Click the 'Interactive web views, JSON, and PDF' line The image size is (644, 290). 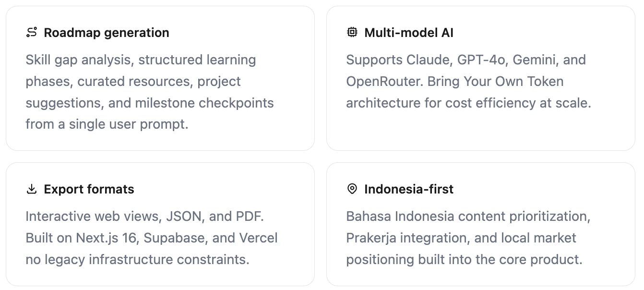coord(144,217)
